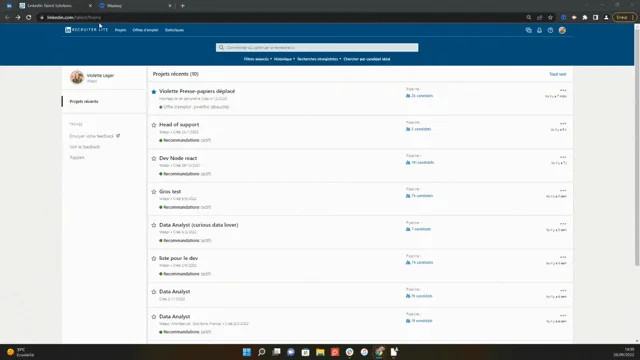This screenshot has width=640, height=360.
Task: Reload the page with the browser refresh icon
Action: click(x=29, y=18)
